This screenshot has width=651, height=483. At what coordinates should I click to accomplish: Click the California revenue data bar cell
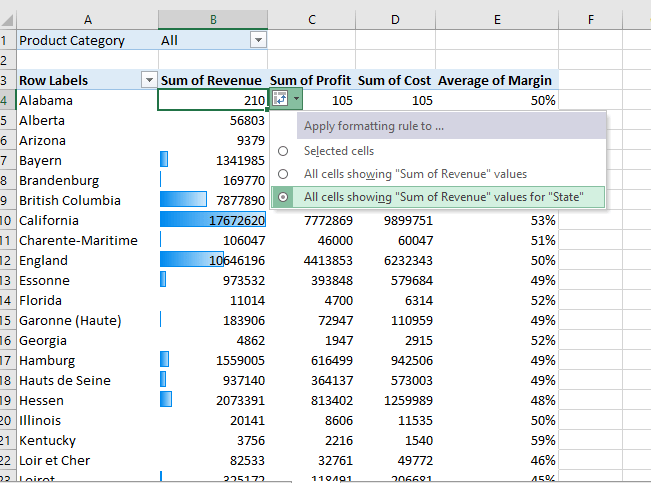(212, 220)
